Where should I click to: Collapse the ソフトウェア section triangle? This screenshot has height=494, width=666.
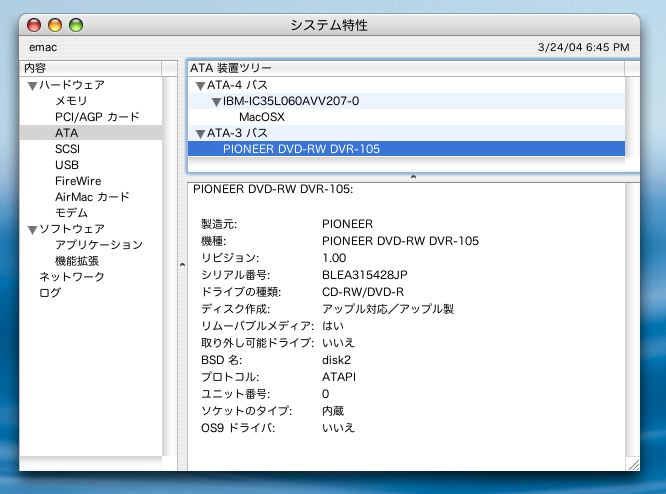32,229
